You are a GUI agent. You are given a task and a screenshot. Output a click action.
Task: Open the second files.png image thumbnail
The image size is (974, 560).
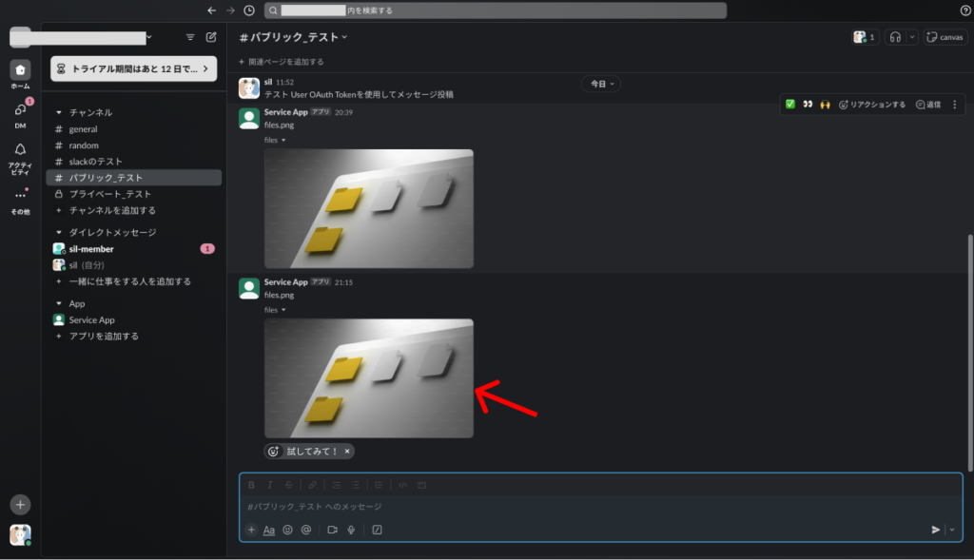tap(368, 378)
